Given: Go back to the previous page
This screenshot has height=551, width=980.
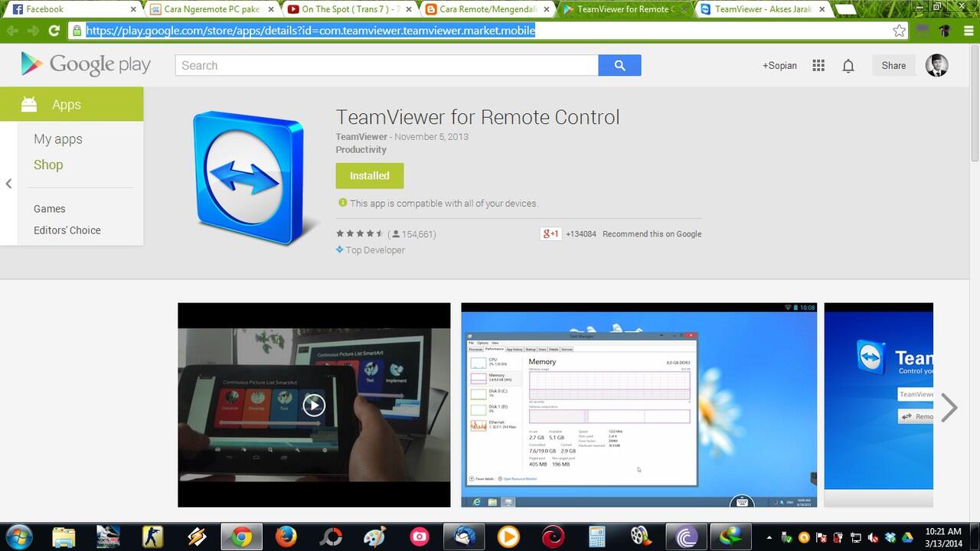Looking at the screenshot, I should (x=11, y=31).
